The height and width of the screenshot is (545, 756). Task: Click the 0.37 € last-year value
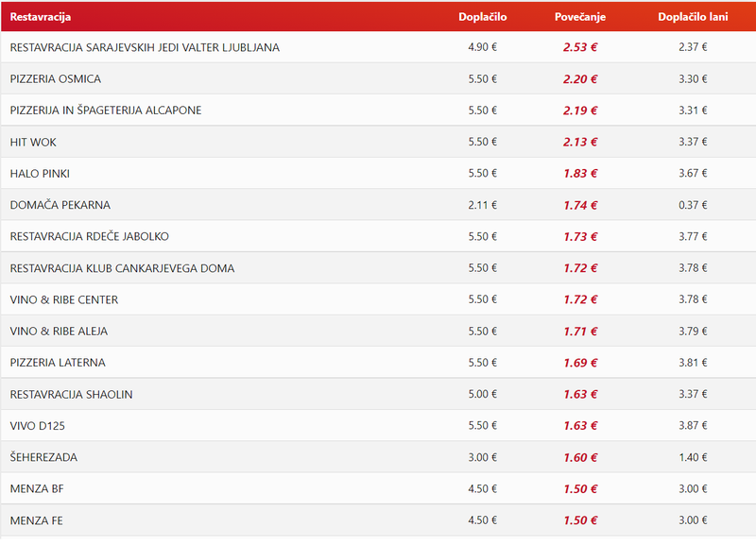[693, 205]
